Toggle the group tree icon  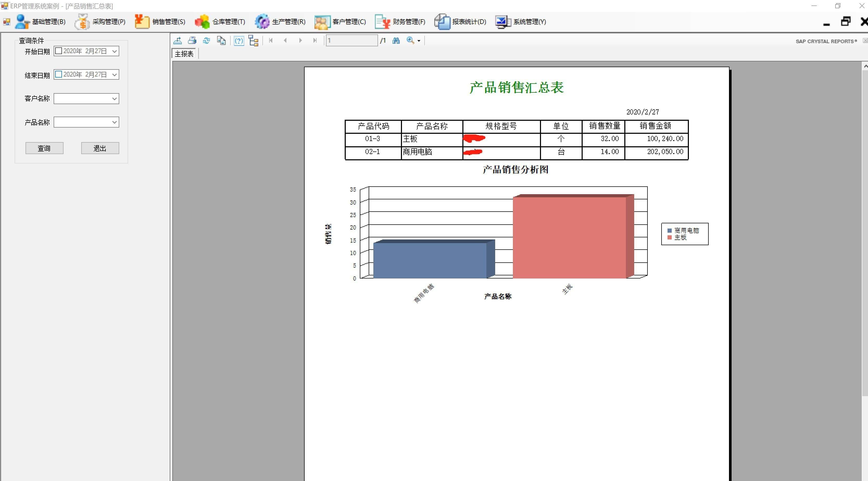[253, 41]
